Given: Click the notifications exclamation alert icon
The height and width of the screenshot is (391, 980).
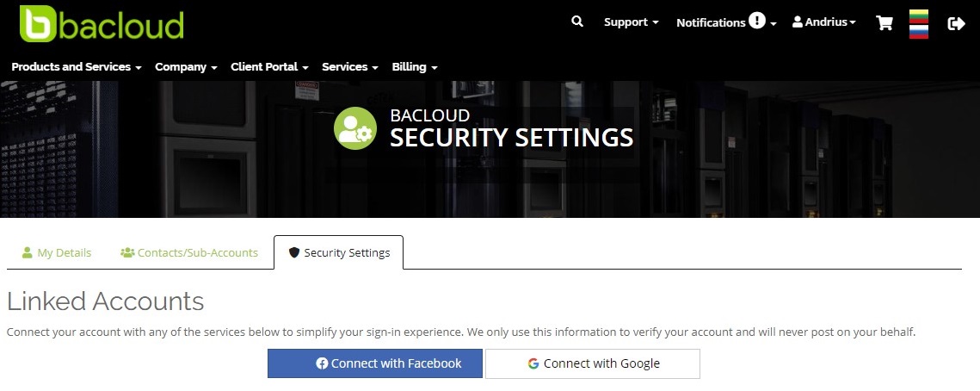Looking at the screenshot, I should (757, 22).
